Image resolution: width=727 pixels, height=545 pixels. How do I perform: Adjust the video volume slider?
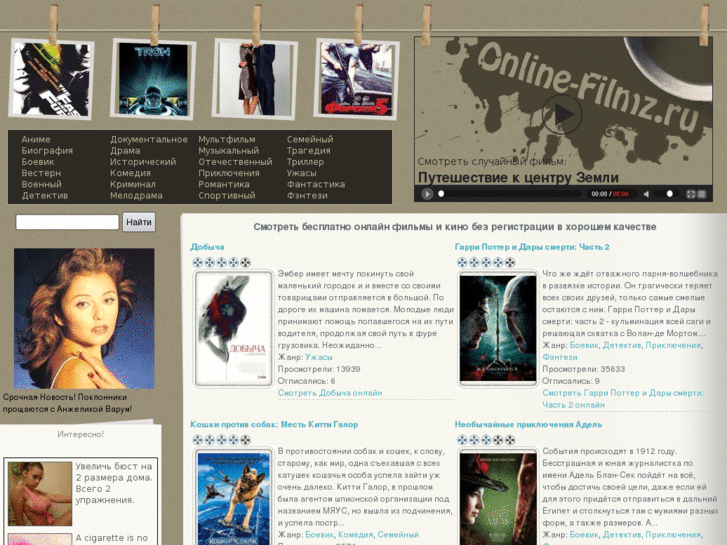click(665, 194)
